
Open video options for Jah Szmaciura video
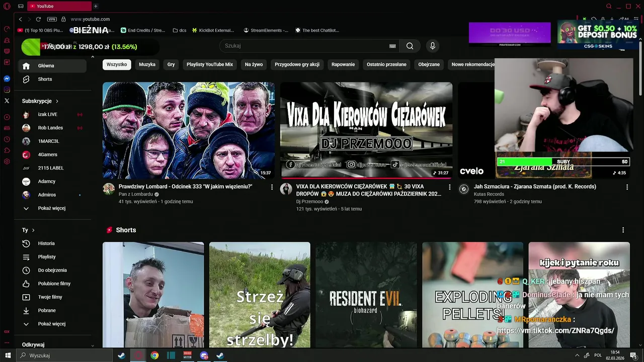627,187
